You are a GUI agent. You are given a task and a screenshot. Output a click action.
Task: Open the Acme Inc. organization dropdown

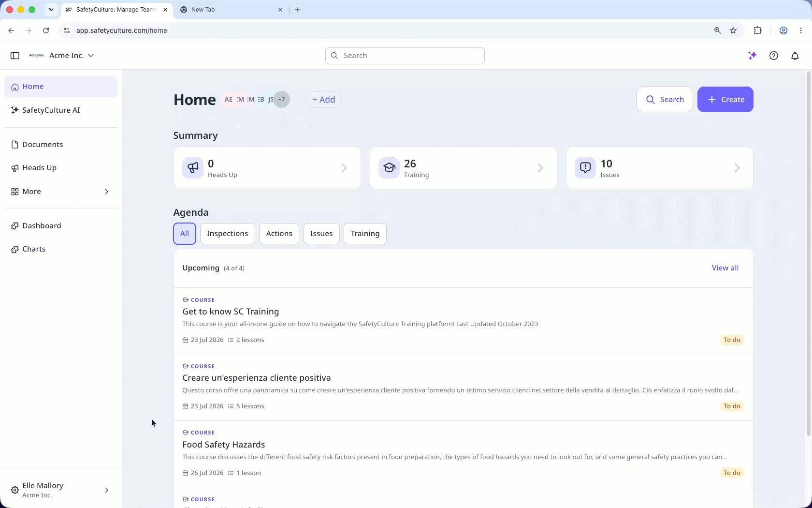pos(61,56)
